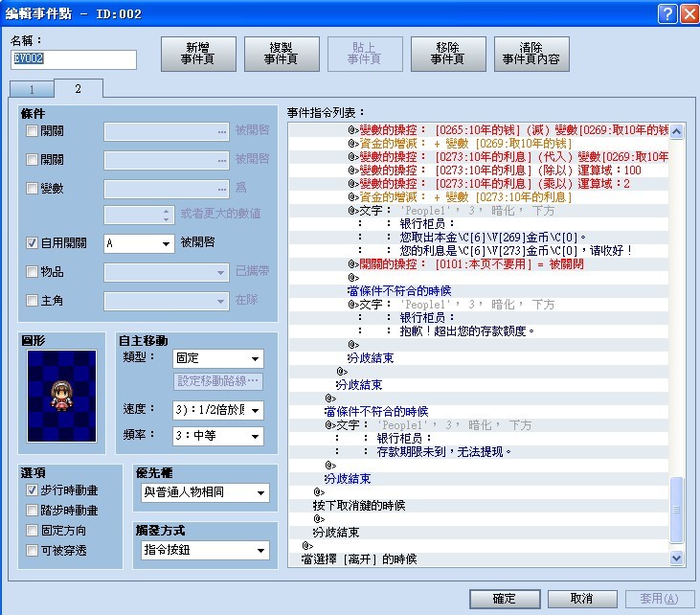Screen dimensions: 700x615
Task: Close the event editor window
Action: point(689,13)
